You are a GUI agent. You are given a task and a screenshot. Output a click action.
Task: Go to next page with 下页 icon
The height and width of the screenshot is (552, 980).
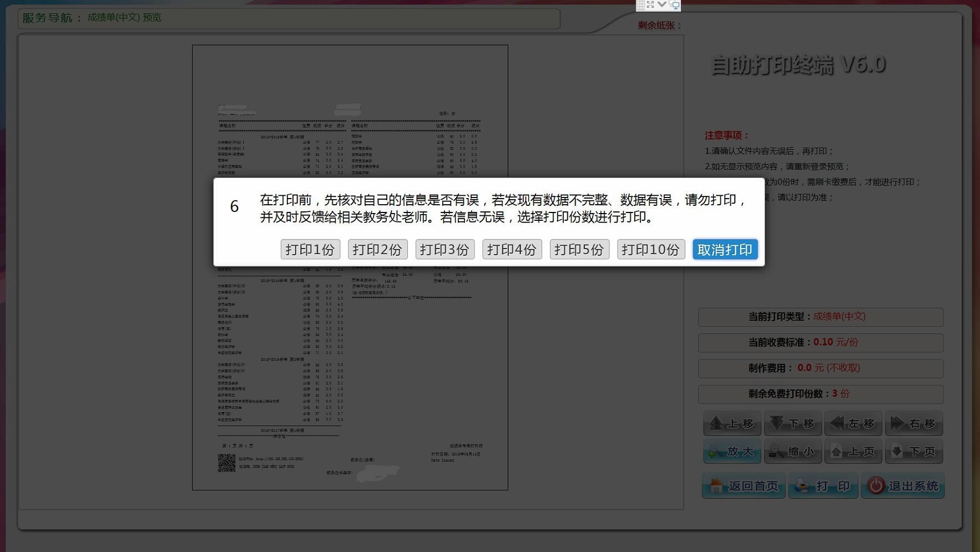click(x=897, y=452)
